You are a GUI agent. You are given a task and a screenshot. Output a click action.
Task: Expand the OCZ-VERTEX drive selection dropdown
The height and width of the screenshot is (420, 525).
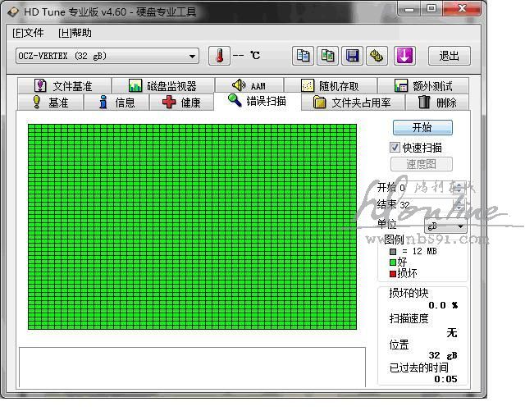click(193, 56)
